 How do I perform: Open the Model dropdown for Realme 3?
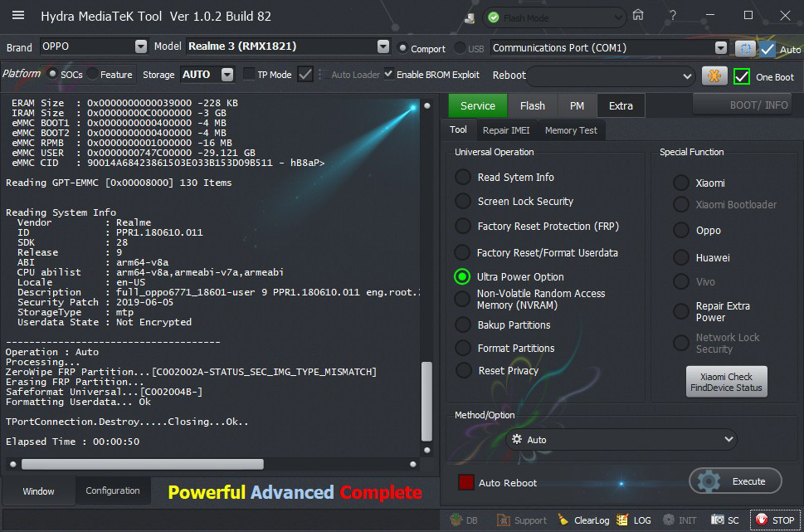[383, 47]
